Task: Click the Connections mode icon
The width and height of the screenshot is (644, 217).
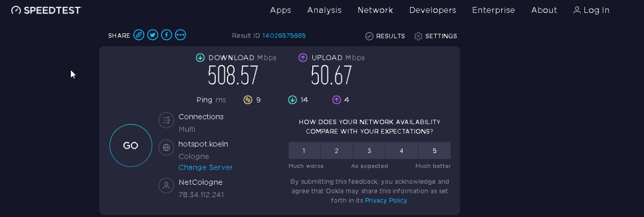Action: coord(166,120)
